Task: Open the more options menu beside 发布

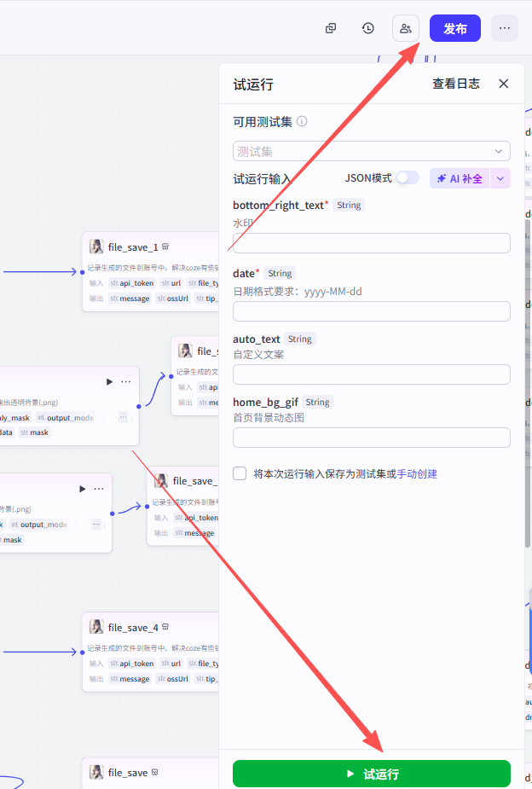Action: (x=505, y=28)
